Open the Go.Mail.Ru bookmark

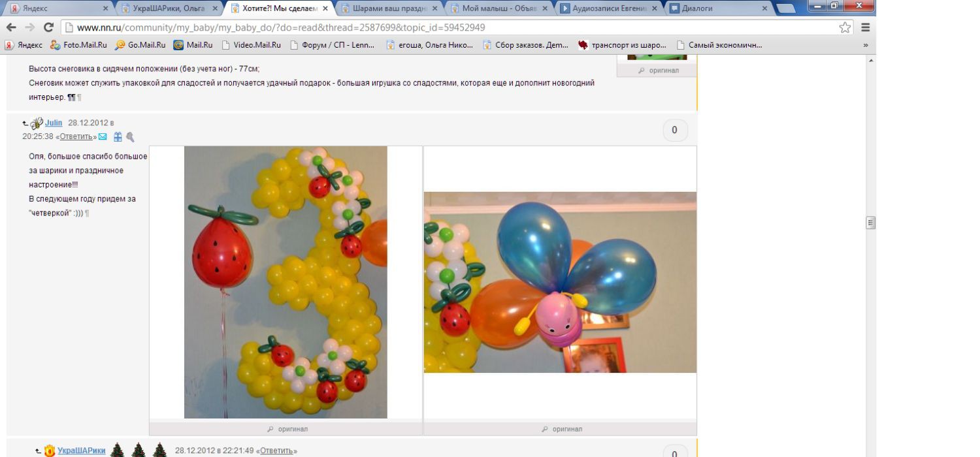(140, 45)
